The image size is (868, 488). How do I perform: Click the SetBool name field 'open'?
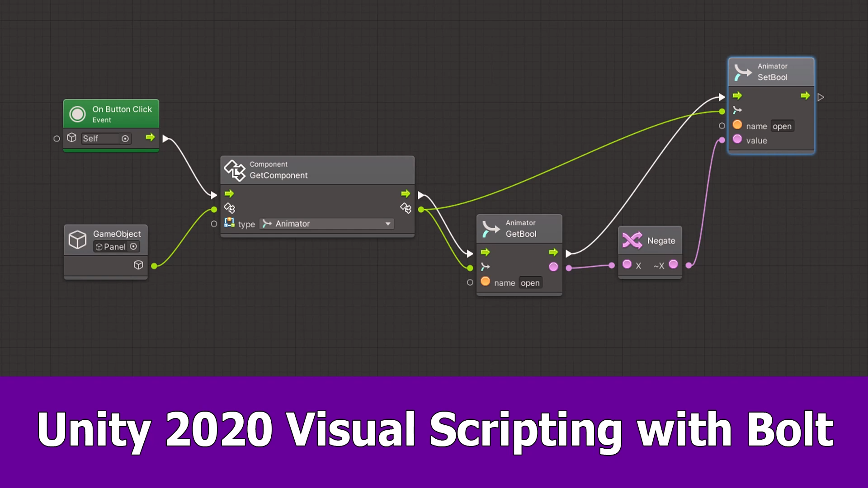coord(782,127)
